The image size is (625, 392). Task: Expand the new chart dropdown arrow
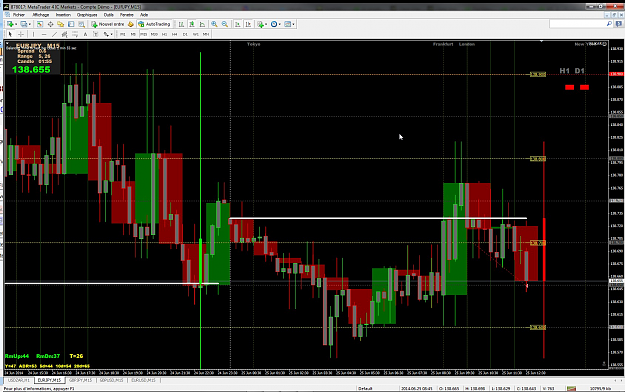(x=16, y=24)
